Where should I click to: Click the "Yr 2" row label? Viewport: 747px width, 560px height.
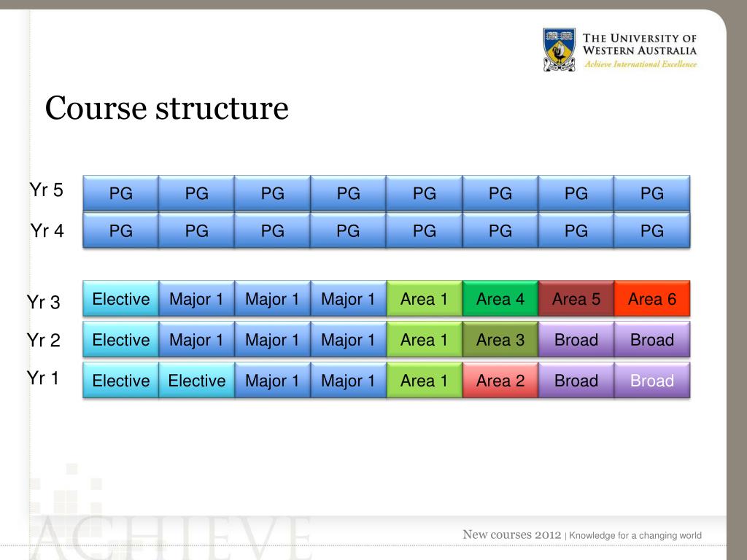(43, 340)
